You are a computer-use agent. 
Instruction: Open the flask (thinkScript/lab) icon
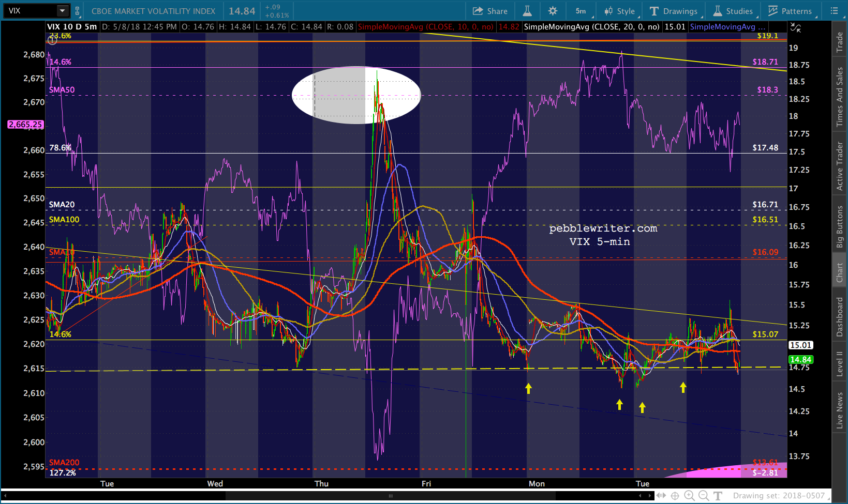click(527, 11)
